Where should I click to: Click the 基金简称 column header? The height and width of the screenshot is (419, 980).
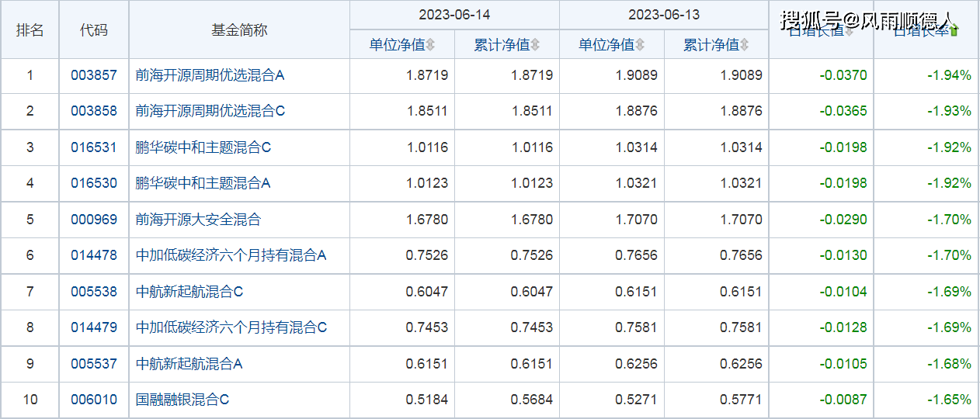click(x=239, y=29)
